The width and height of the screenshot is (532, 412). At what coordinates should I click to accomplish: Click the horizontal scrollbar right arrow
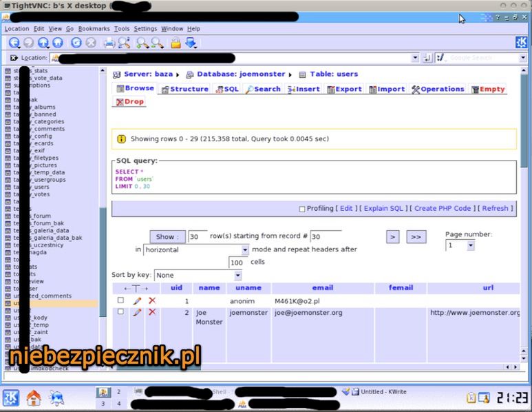tap(515, 367)
